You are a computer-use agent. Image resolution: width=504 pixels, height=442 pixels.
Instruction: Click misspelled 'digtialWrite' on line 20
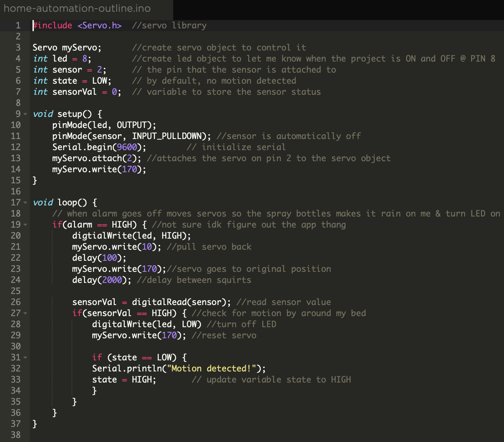coord(102,236)
